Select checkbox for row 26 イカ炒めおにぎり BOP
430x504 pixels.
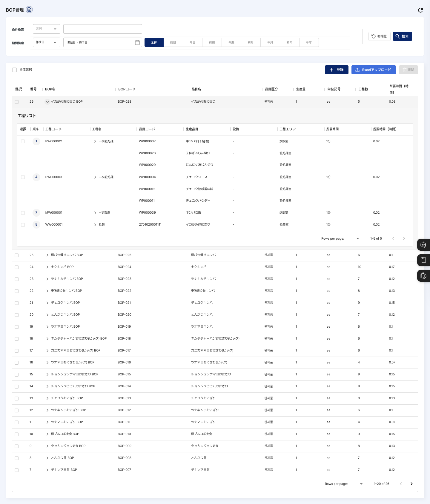pos(17,102)
